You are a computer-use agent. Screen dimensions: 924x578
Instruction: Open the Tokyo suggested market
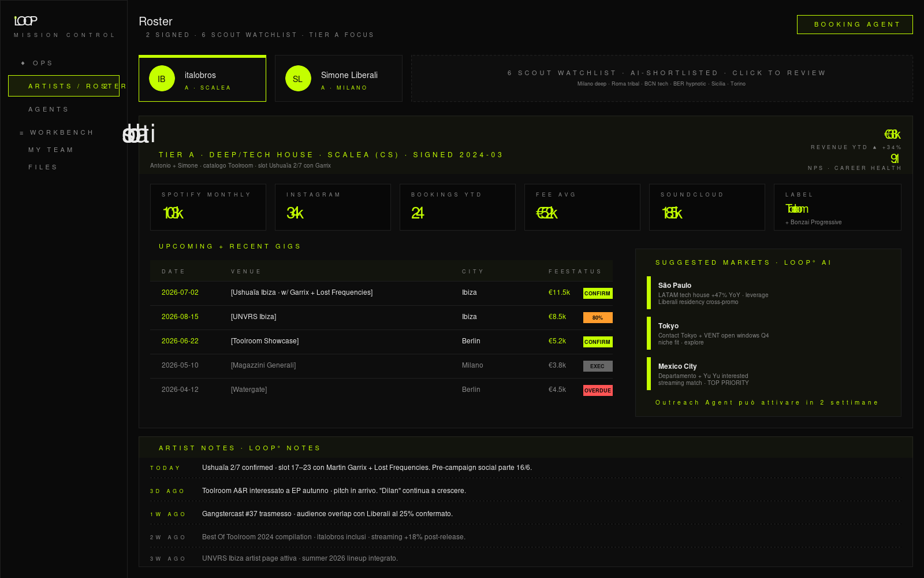point(768,334)
